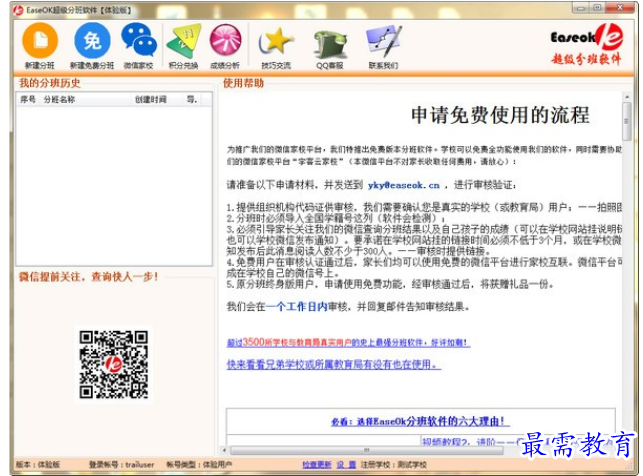Image resolution: width=643 pixels, height=476 pixels.
Task: Click the Easeok logo at top right
Action: [586, 44]
